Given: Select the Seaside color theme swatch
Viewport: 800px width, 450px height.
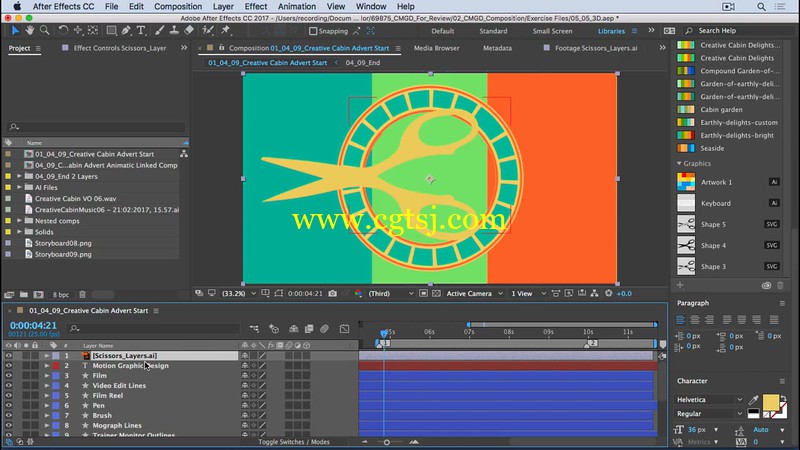Looking at the screenshot, I should pos(686,148).
